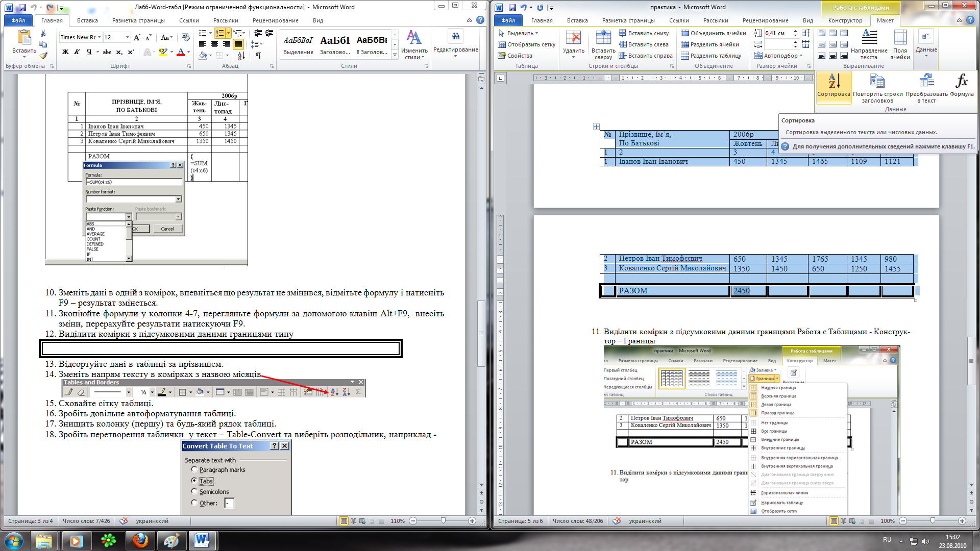980x551 pixels.
Task: Click row height field showing 0,41 см
Action: pos(777,33)
